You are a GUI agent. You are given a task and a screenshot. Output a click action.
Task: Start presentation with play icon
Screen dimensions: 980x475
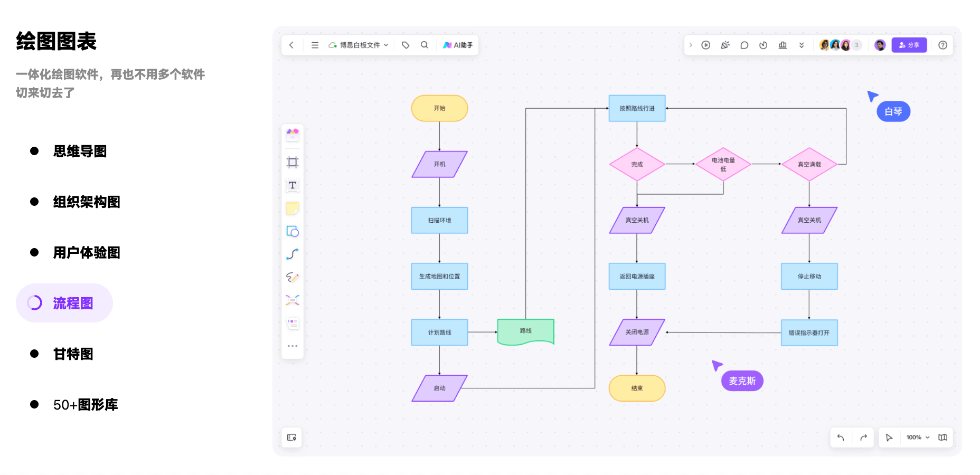pos(705,45)
